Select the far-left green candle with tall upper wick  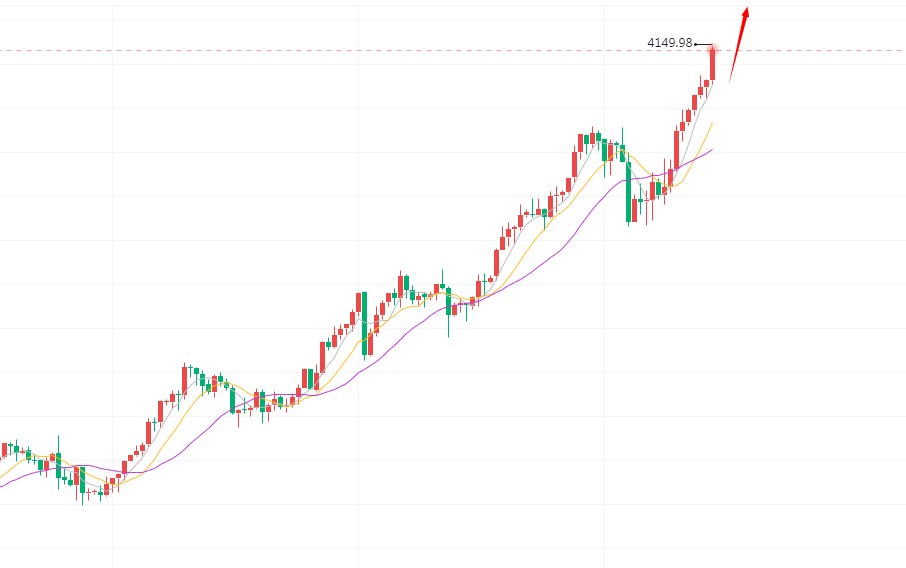58,462
